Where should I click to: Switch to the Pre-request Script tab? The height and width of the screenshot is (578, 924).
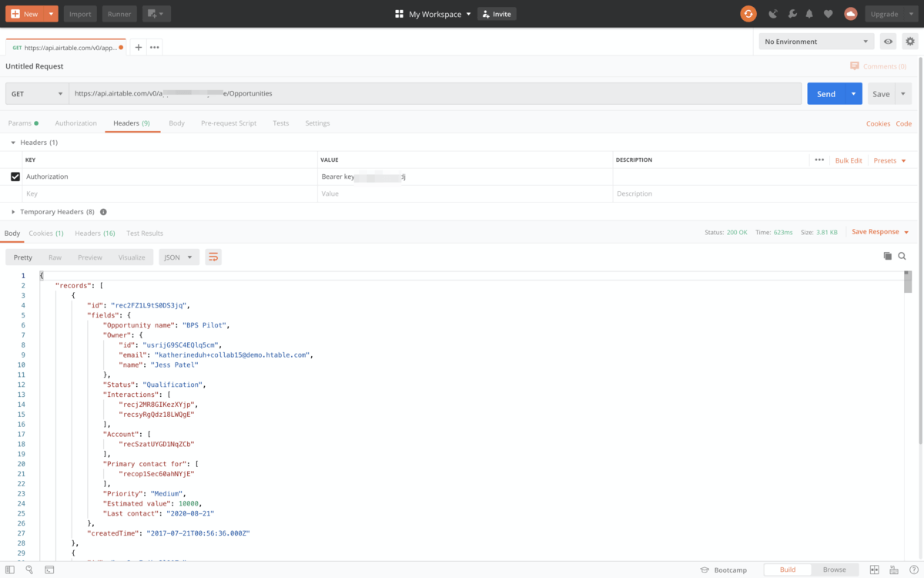coord(229,123)
